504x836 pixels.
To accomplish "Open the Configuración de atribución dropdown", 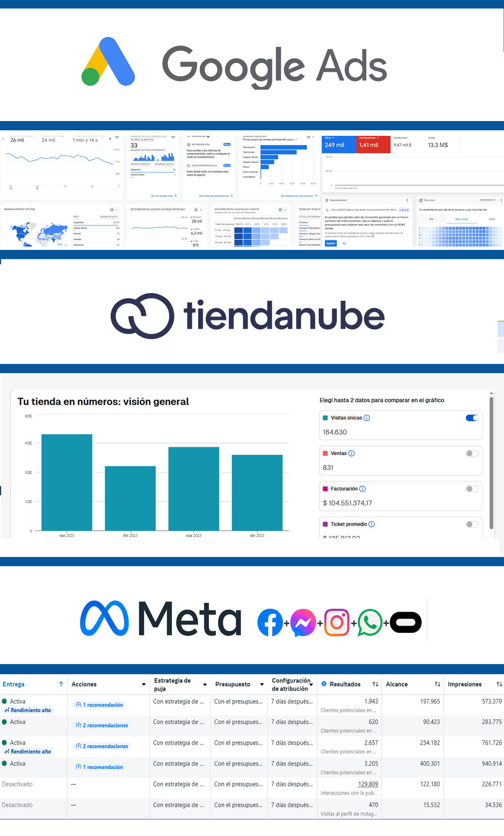I will point(311,685).
